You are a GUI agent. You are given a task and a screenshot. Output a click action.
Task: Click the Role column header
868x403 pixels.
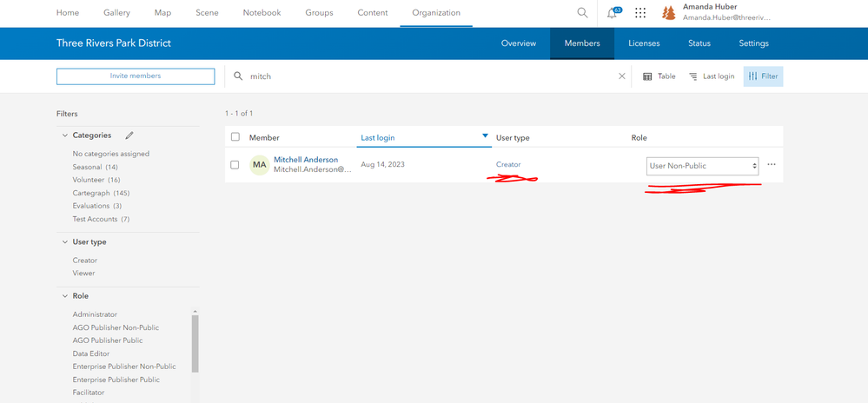tap(639, 138)
